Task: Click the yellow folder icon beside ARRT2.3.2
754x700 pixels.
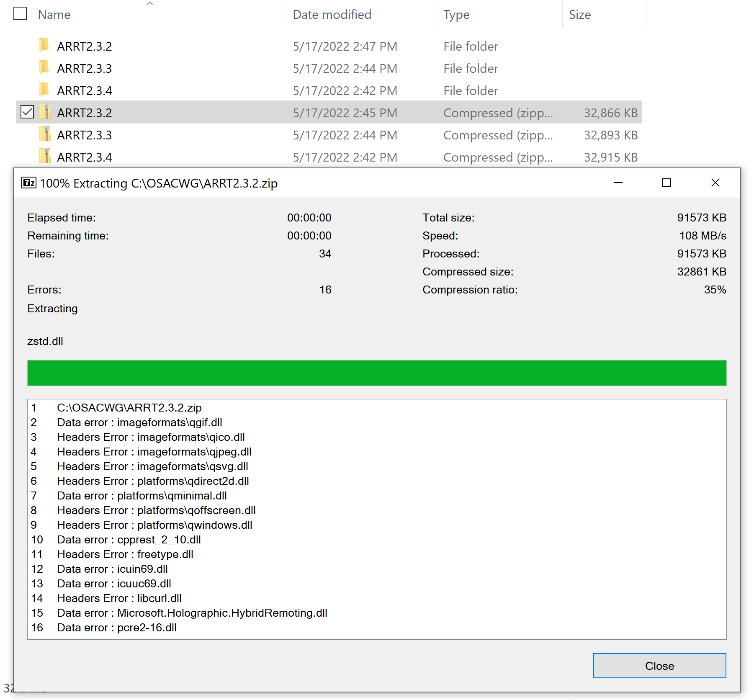Action: 44,46
